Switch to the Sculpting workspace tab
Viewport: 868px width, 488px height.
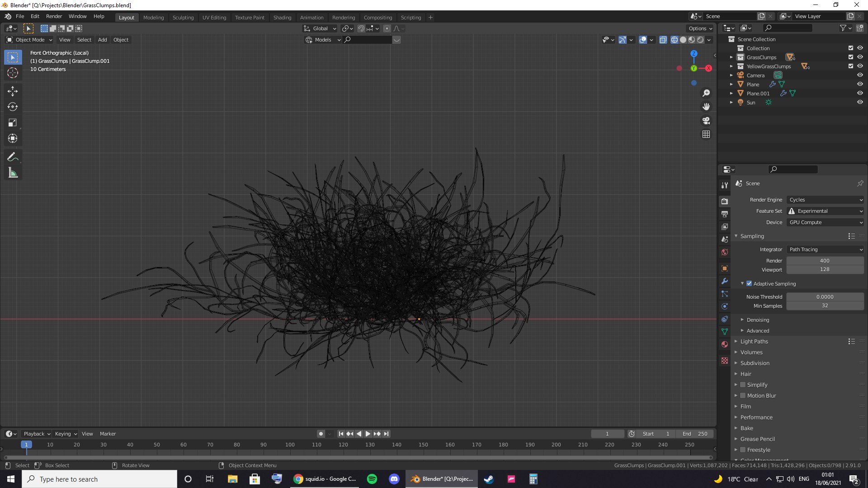(x=183, y=18)
